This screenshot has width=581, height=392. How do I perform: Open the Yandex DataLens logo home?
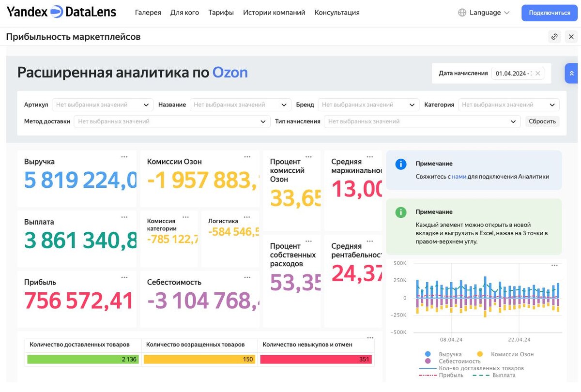tap(61, 12)
